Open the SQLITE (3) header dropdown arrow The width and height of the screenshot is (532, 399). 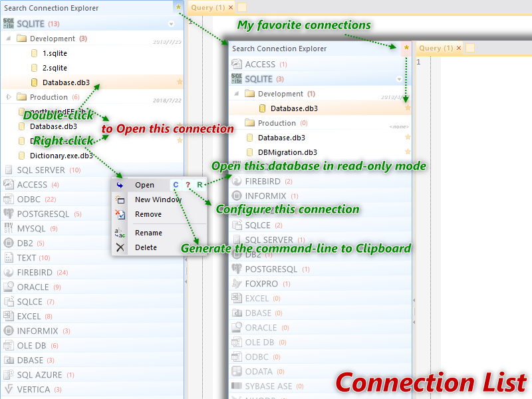(400, 79)
